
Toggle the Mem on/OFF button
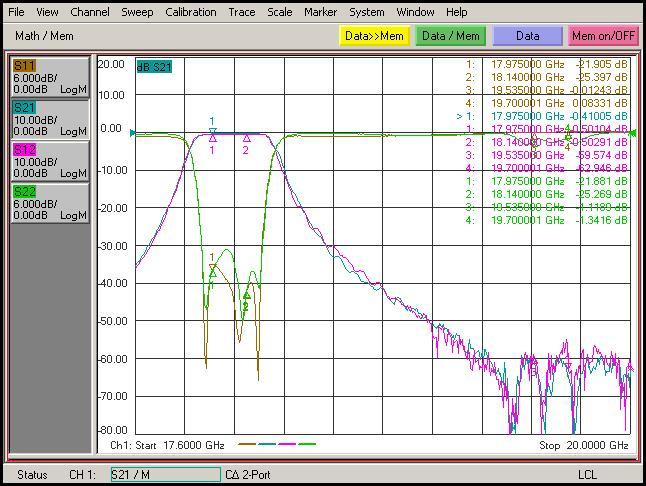(603, 36)
